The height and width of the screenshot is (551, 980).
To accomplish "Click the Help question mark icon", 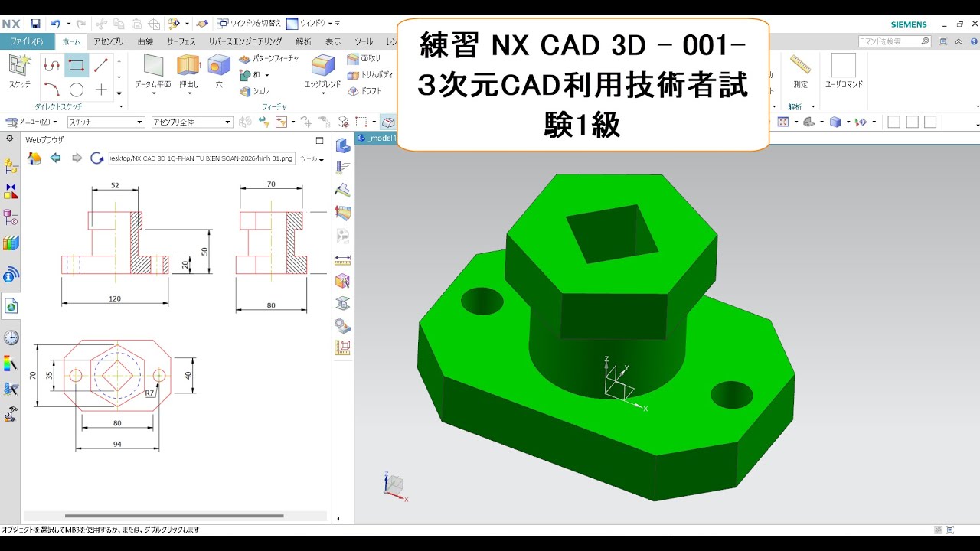I will (x=975, y=41).
